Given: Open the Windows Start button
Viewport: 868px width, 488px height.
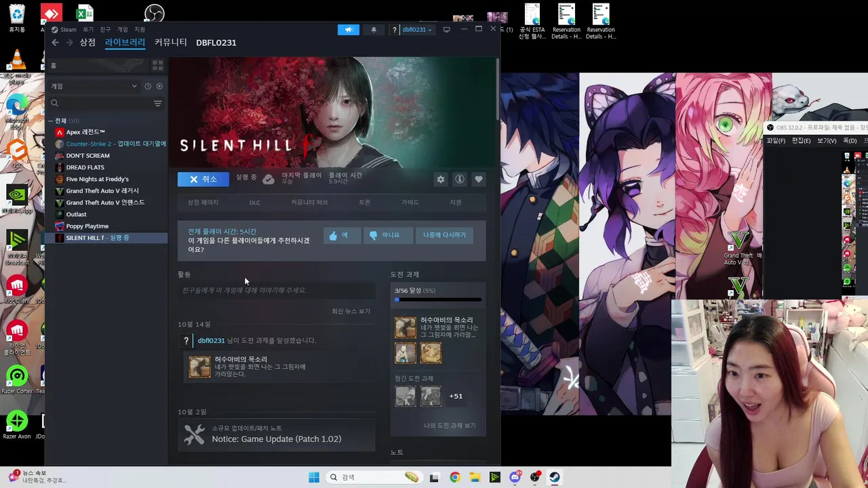Looking at the screenshot, I should point(314,477).
